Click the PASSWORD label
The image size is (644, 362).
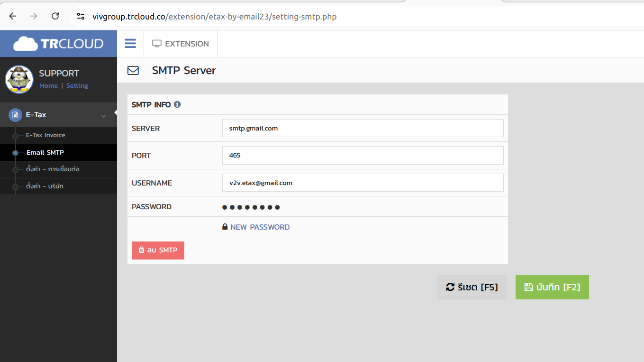tap(152, 207)
